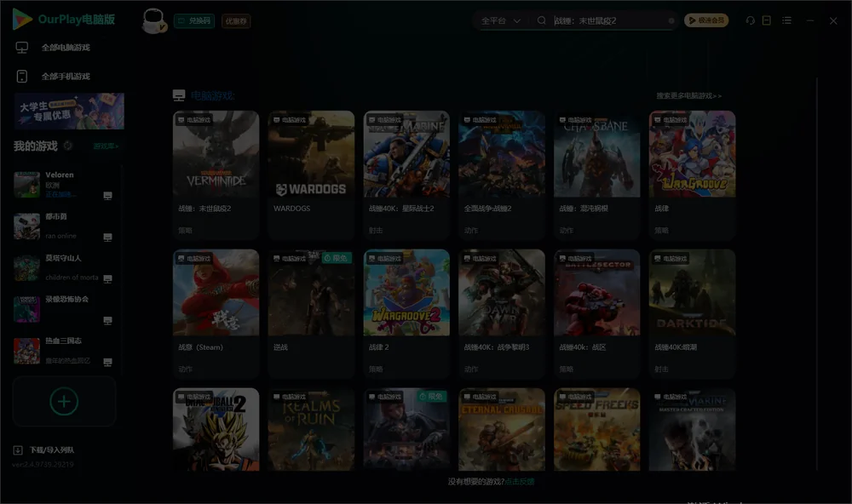
Task: Open the WARDOGS game card
Action: (x=311, y=175)
